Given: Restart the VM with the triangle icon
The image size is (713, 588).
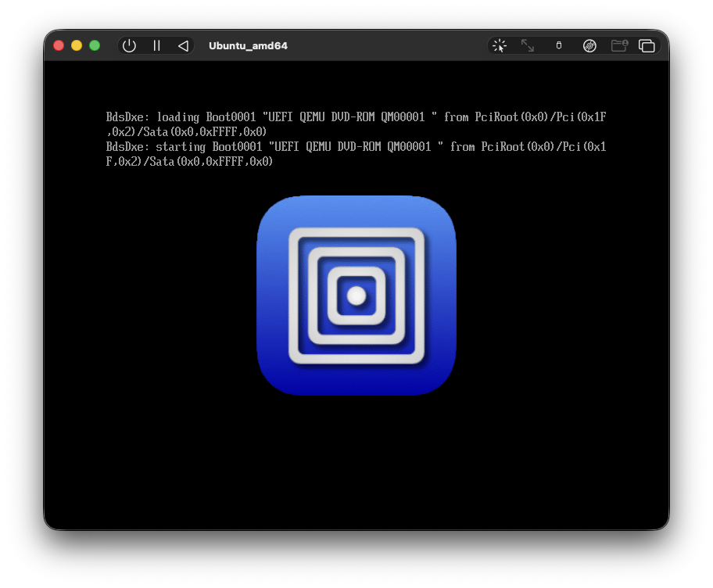Looking at the screenshot, I should pos(183,45).
